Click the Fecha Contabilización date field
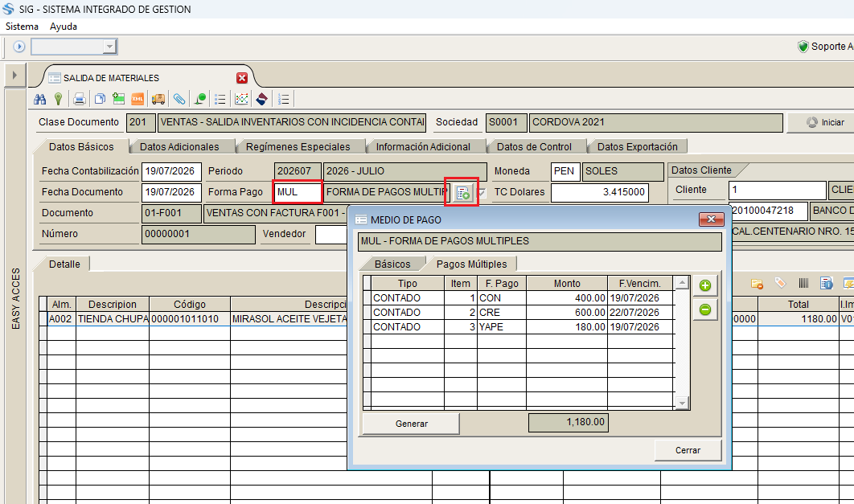The width and height of the screenshot is (854, 504). click(171, 171)
